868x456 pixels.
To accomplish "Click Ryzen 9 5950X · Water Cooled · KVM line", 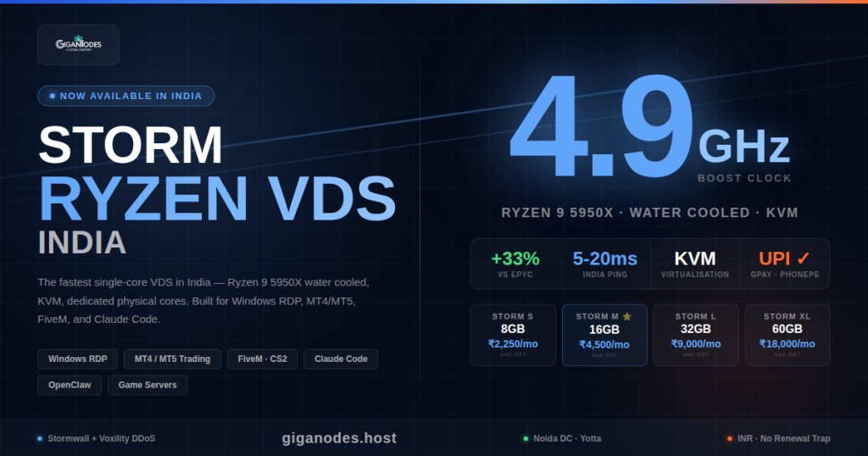I will click(x=650, y=213).
